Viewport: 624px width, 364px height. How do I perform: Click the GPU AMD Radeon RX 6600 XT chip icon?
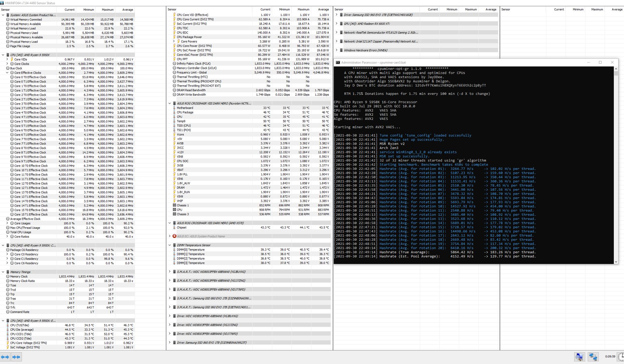coord(341,24)
